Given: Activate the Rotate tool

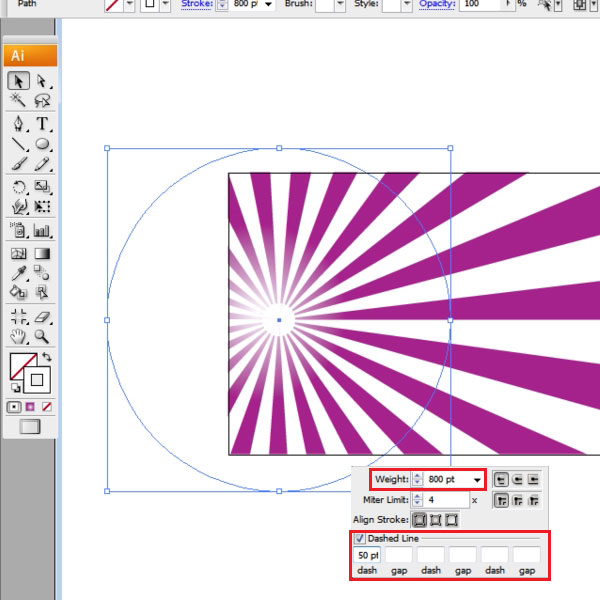Looking at the screenshot, I should click(18, 187).
